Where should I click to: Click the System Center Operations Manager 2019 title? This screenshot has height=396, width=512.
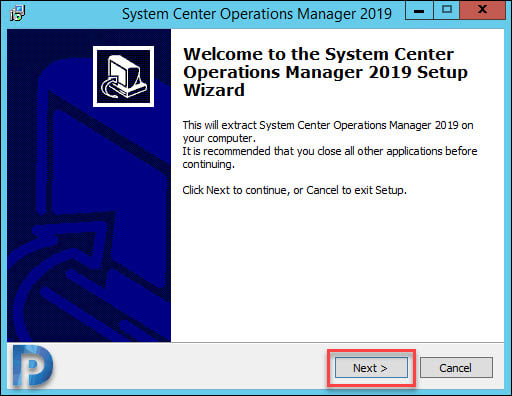[257, 14]
